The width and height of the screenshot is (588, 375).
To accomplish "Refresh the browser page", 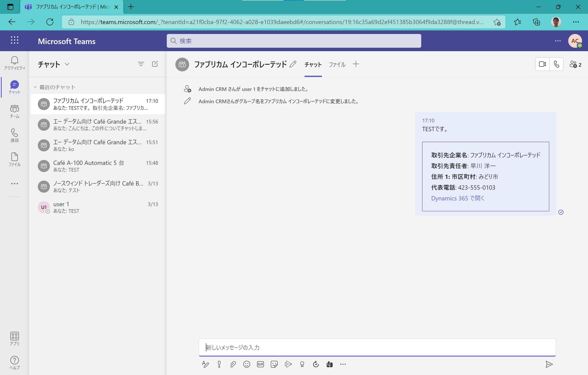I will 50,22.
